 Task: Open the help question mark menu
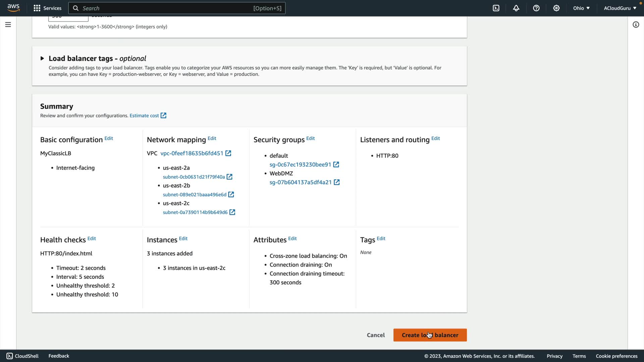coord(536,8)
